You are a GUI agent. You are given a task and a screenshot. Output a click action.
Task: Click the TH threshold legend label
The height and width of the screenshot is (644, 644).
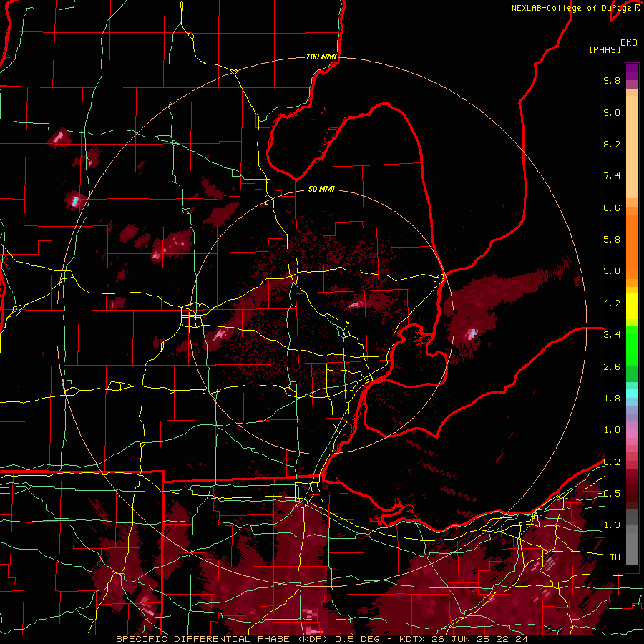pos(615,557)
